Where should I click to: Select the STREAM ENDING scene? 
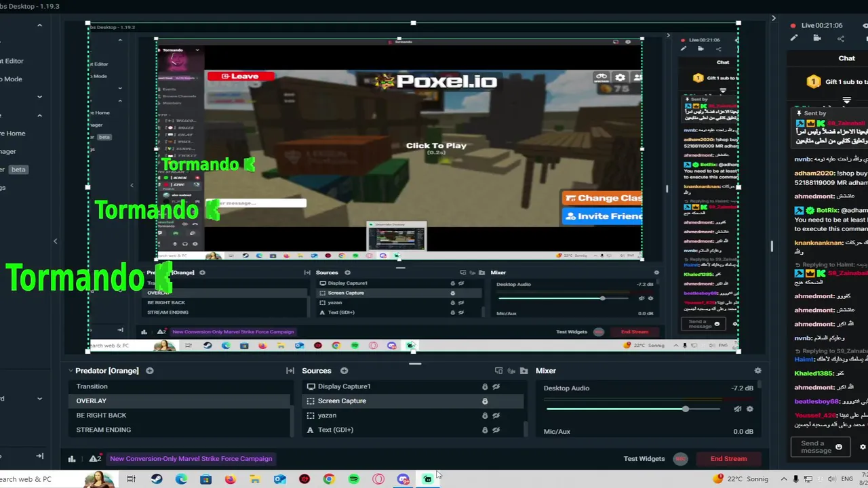[x=179, y=430]
